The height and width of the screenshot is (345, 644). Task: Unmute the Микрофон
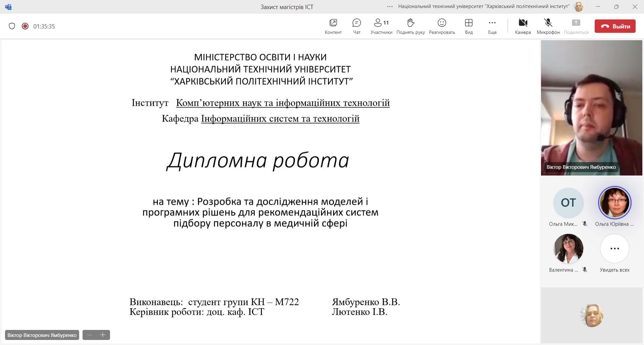(x=548, y=26)
